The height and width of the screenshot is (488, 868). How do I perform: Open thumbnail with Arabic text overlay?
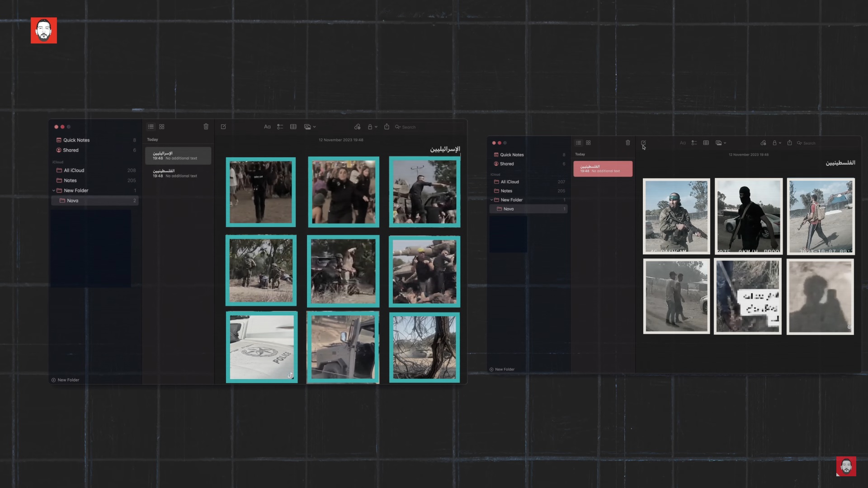(748, 296)
